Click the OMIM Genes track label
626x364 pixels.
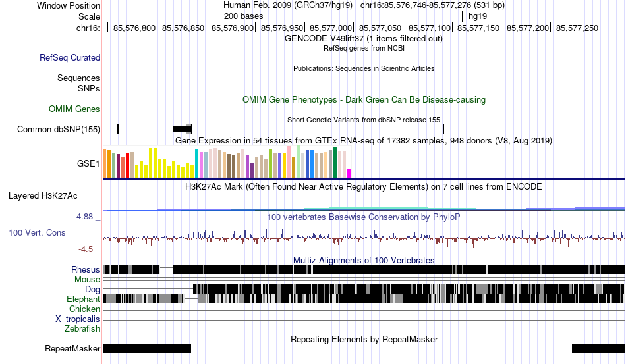click(74, 109)
